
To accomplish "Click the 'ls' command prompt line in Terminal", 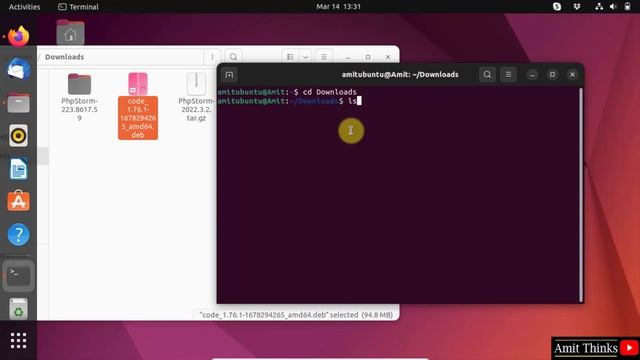I will [x=289, y=101].
